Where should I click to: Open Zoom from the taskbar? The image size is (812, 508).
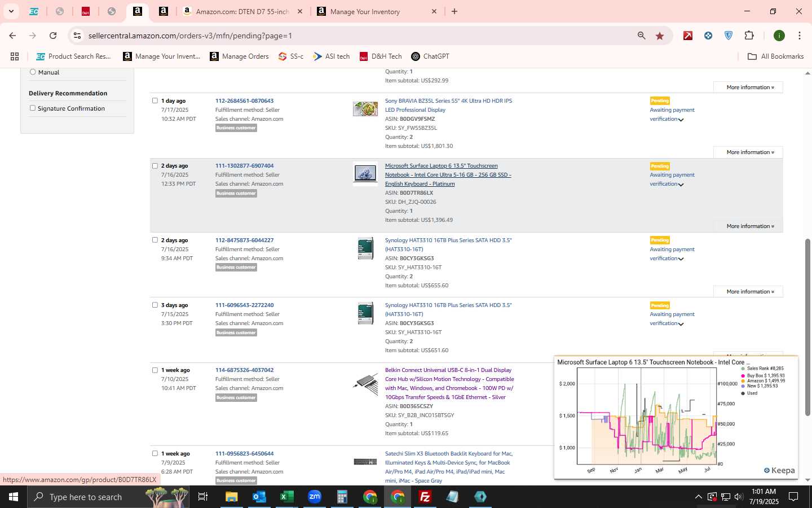(314, 497)
